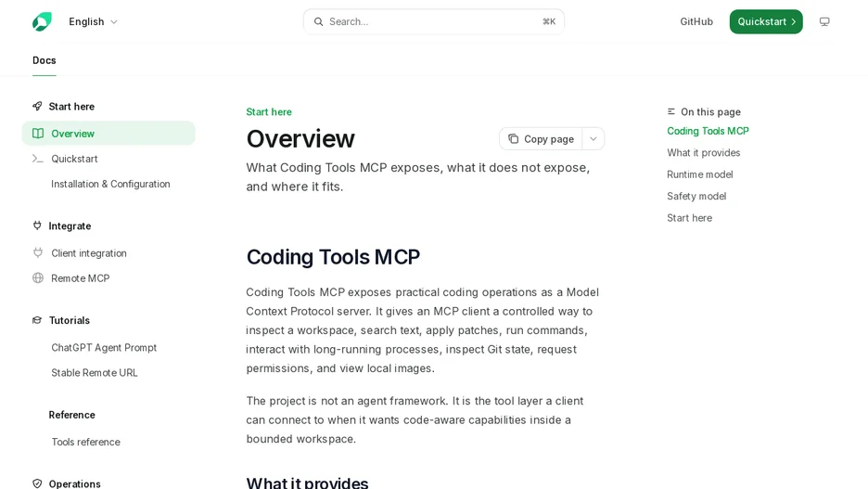Viewport: 868px width, 489px height.
Task: Click the book icon next to Overview
Action: pos(38,134)
